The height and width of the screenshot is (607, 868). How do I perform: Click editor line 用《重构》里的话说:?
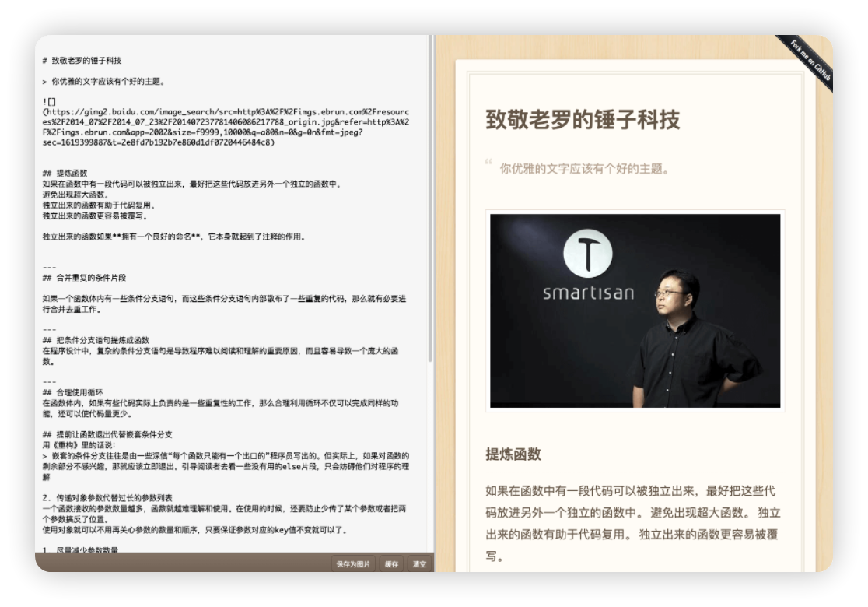tap(79, 444)
